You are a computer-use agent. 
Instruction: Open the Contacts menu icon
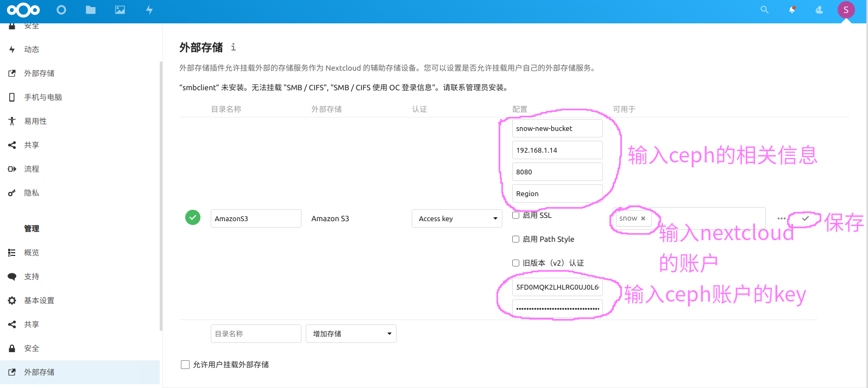pyautogui.click(x=819, y=10)
